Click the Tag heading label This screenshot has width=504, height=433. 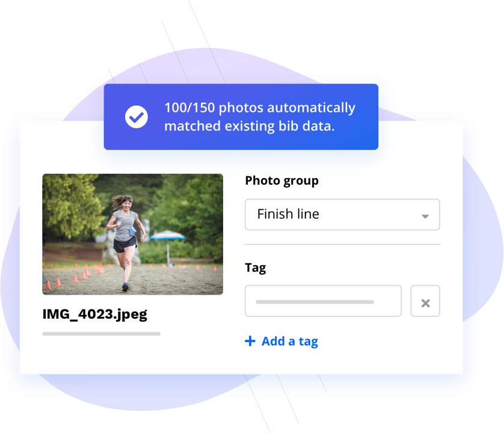[x=256, y=268]
